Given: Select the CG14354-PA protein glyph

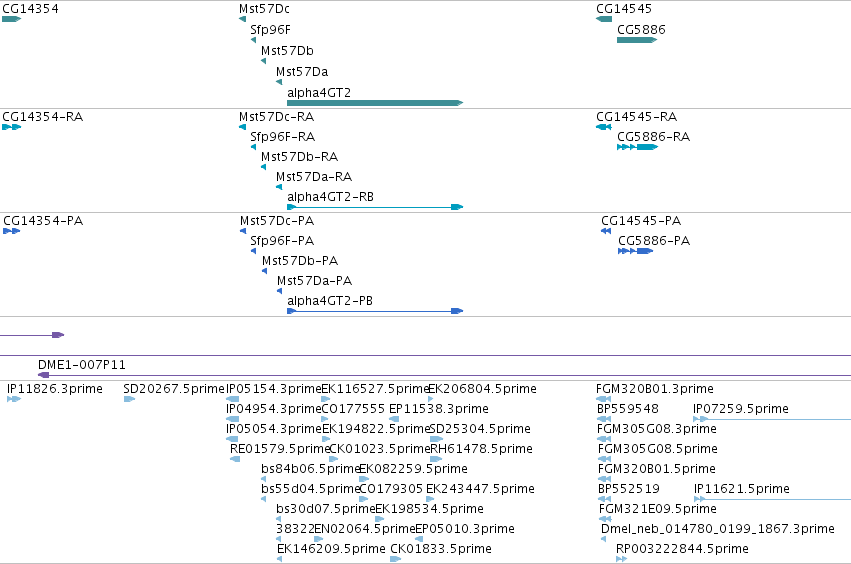Looking at the screenshot, I should 11,231.
